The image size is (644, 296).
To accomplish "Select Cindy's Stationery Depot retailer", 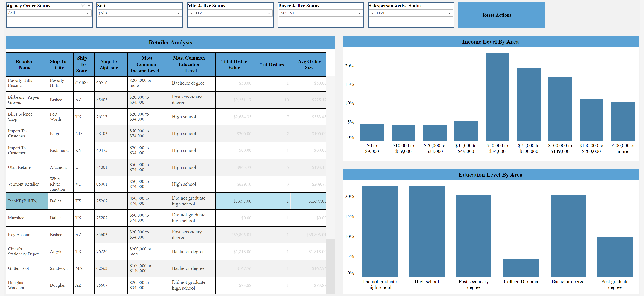I will [x=27, y=251].
